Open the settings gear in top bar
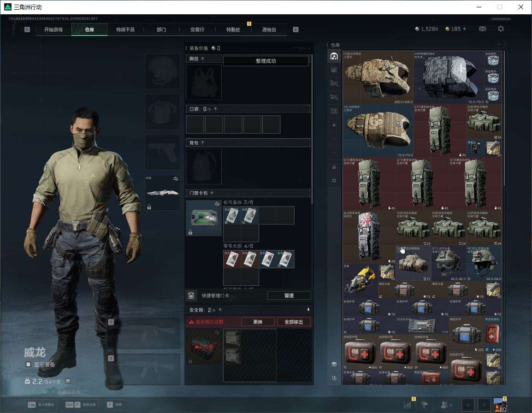 pos(501,29)
